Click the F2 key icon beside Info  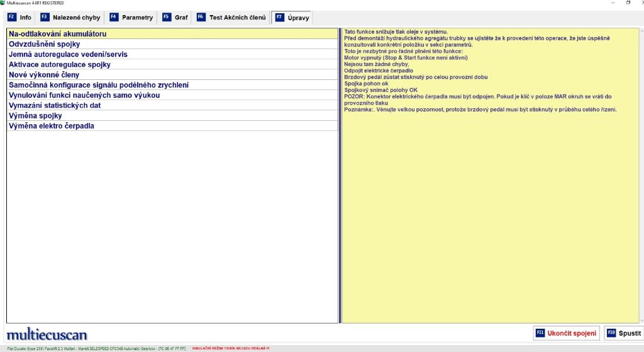coord(11,18)
